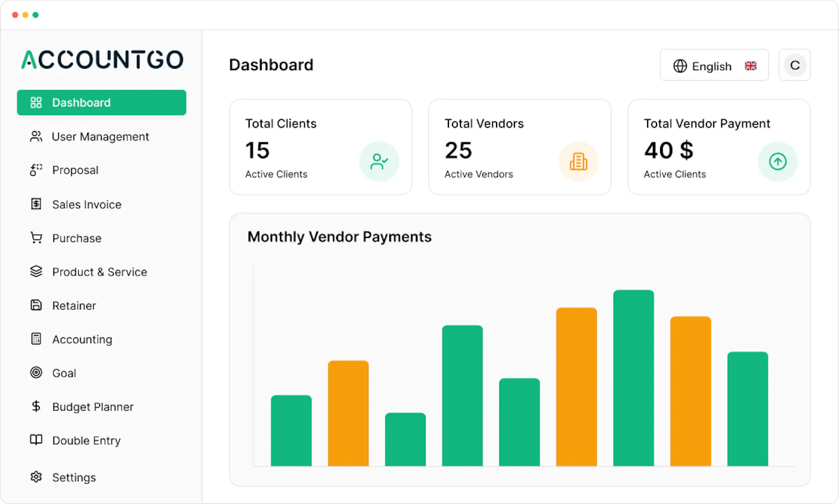839x504 pixels.
Task: Click the Total Vendors heading
Action: 484,124
